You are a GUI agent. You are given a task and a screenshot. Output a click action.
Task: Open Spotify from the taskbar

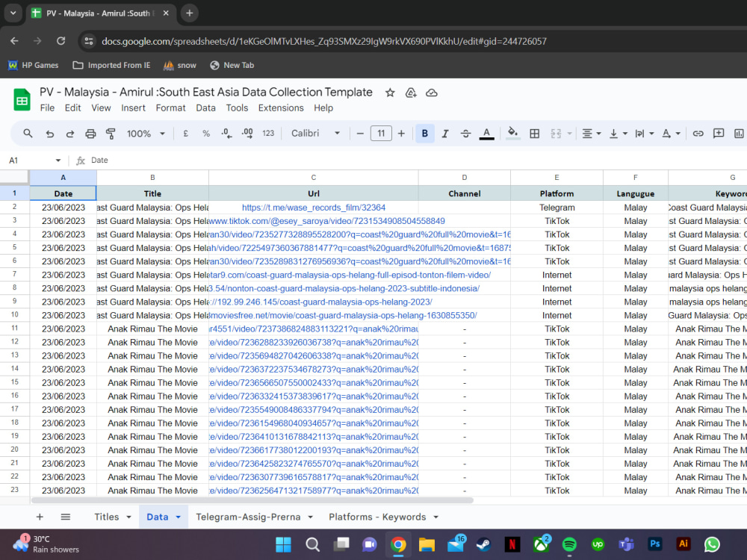point(569,544)
